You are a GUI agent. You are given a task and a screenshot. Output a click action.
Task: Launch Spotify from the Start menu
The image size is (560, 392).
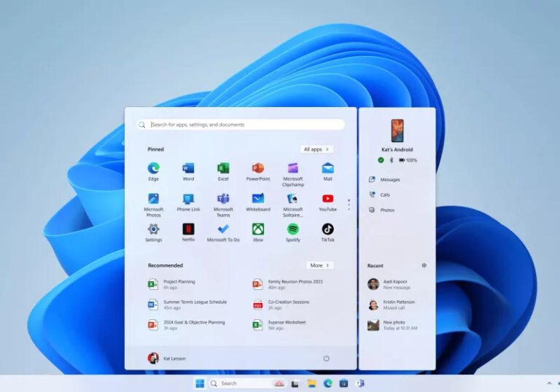click(292, 230)
